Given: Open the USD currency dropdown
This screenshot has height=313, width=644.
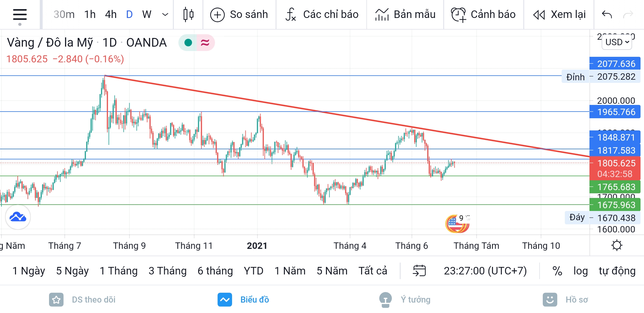Looking at the screenshot, I should [617, 42].
